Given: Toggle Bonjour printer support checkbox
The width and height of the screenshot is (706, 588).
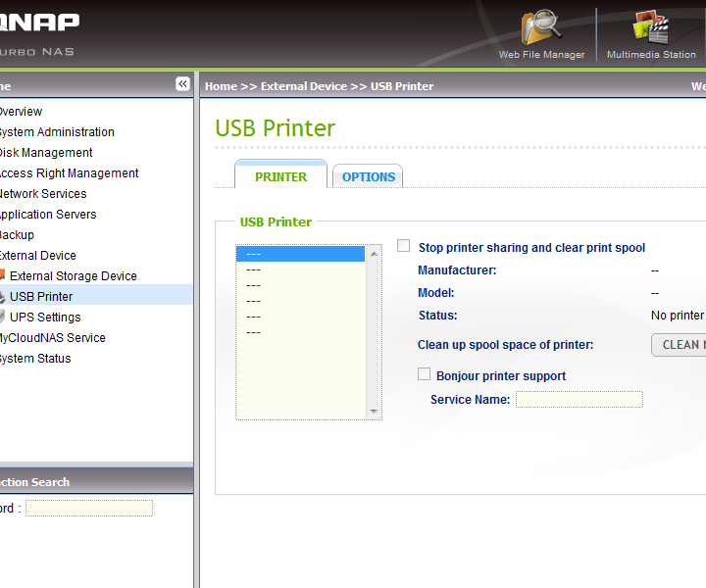Looking at the screenshot, I should coord(425,374).
